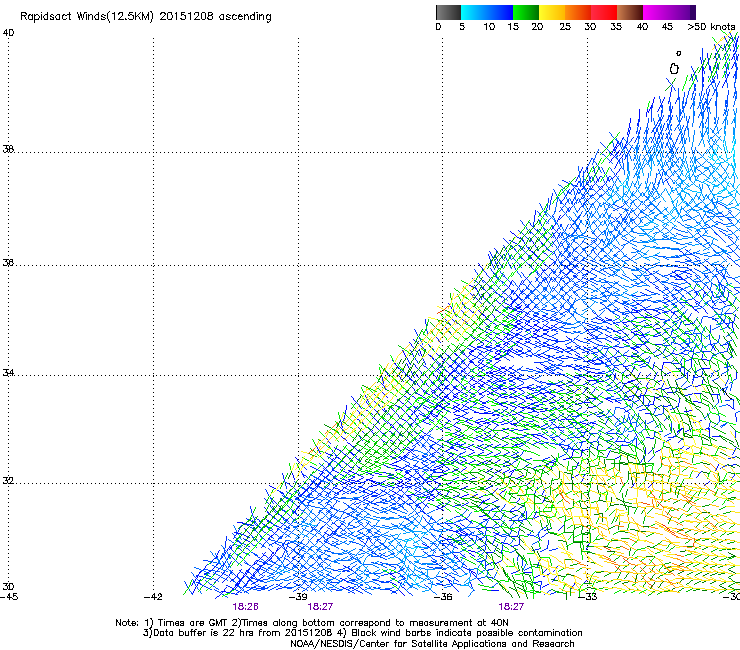Viewport: 740px width, 650px height.
Task: Click the dark purple 45–50 knots color segment
Action: click(x=682, y=12)
